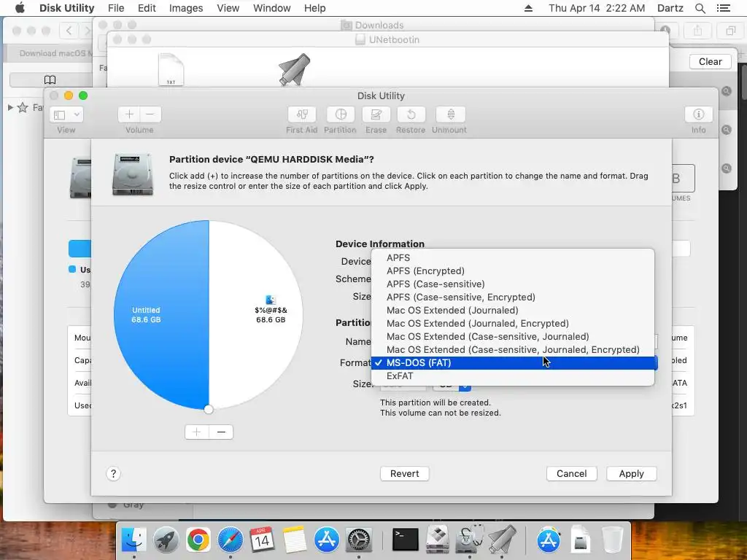Select the txt file in UNetbootin window

[171, 69]
